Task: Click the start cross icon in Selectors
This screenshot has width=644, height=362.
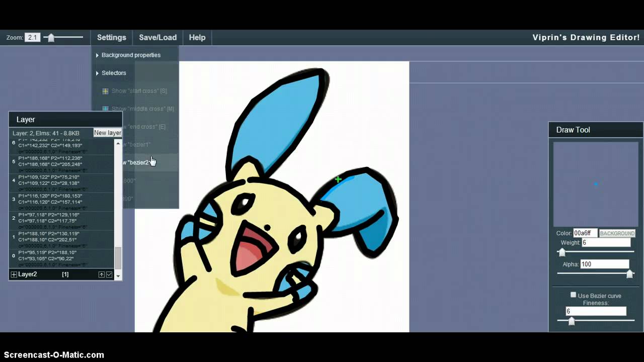Action: [105, 91]
